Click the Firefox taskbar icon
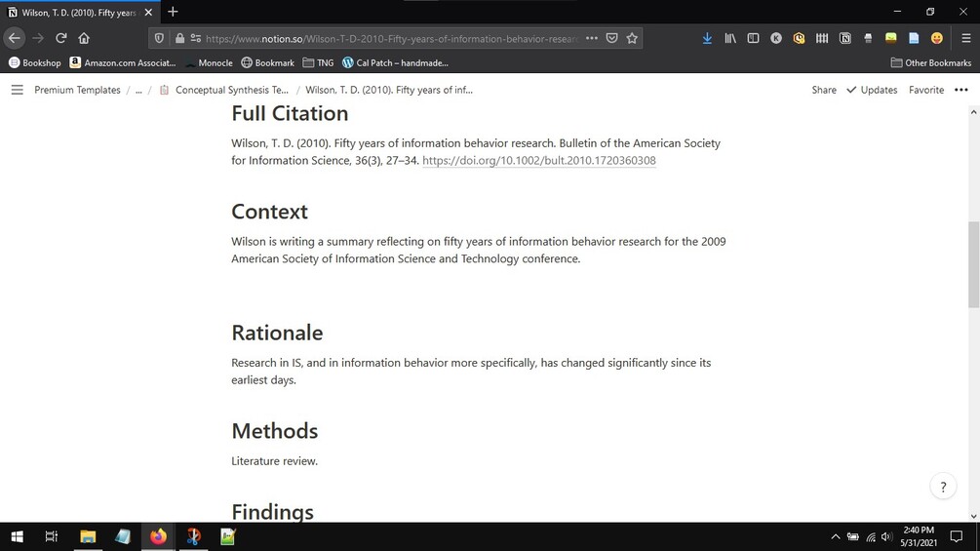 158,536
